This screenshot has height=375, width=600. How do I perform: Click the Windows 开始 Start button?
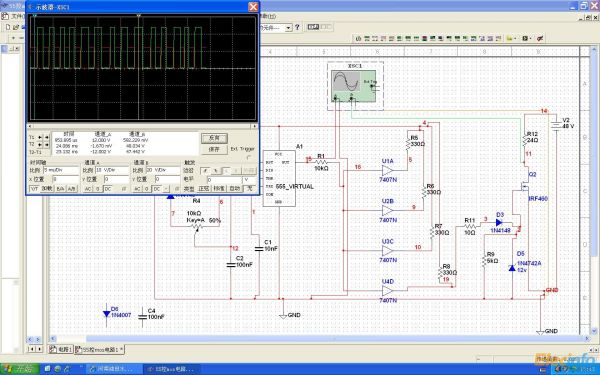pos(20,369)
